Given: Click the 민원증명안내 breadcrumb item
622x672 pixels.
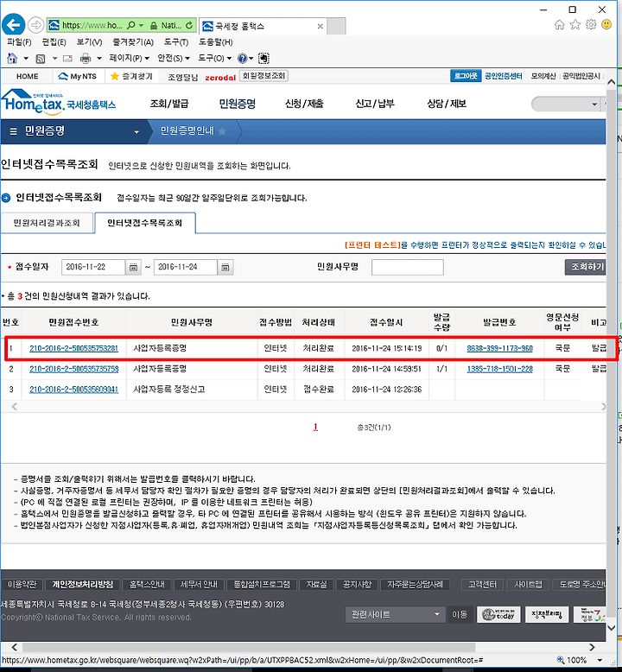Looking at the screenshot, I should 187,130.
